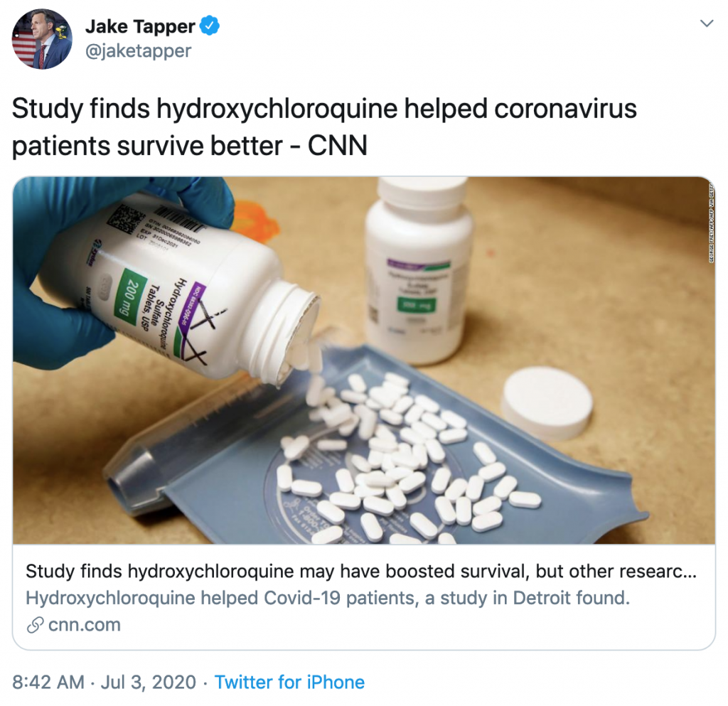Click the photo credit text on image edge
Screen dimensions: 728x706
711,223
